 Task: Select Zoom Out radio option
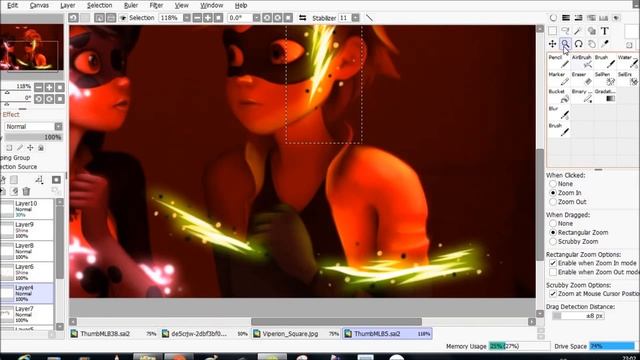[x=553, y=202]
